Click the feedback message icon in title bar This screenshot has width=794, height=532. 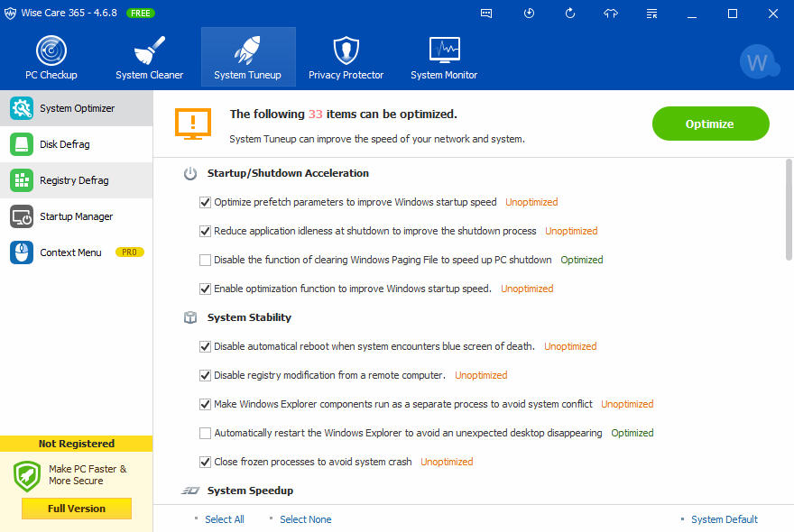click(x=486, y=14)
